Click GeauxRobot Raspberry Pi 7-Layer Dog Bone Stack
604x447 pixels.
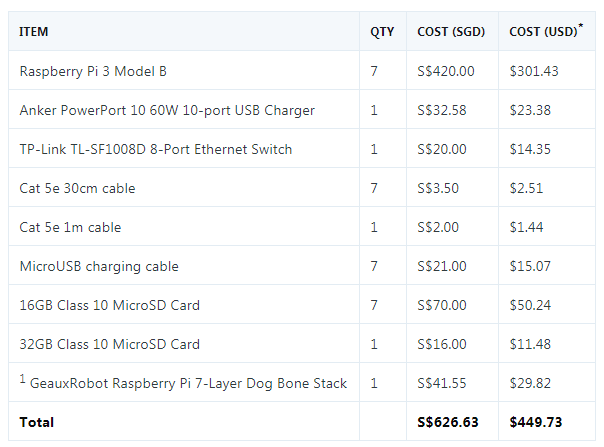pos(188,384)
